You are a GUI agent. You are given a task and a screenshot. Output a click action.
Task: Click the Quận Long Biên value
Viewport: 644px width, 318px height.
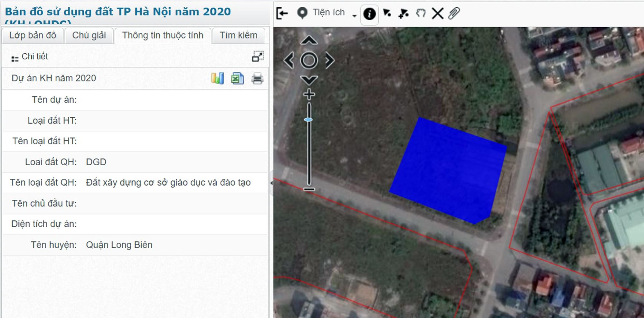(x=119, y=245)
